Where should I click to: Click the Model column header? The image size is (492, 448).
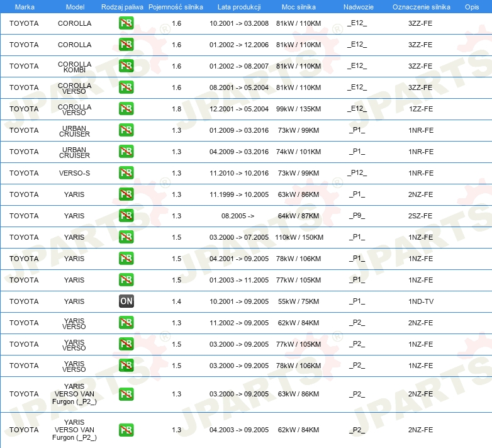[75, 7]
